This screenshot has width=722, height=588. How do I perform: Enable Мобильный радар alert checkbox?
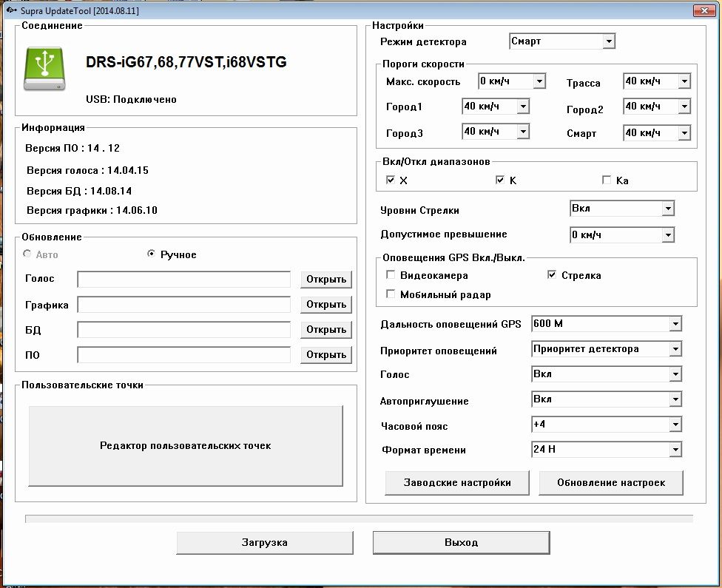tap(391, 294)
